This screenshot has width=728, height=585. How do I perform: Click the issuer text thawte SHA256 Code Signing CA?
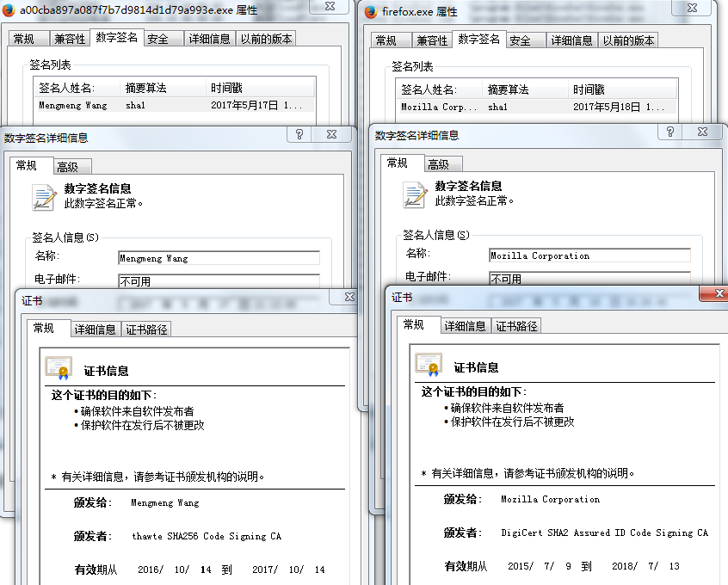(x=207, y=536)
